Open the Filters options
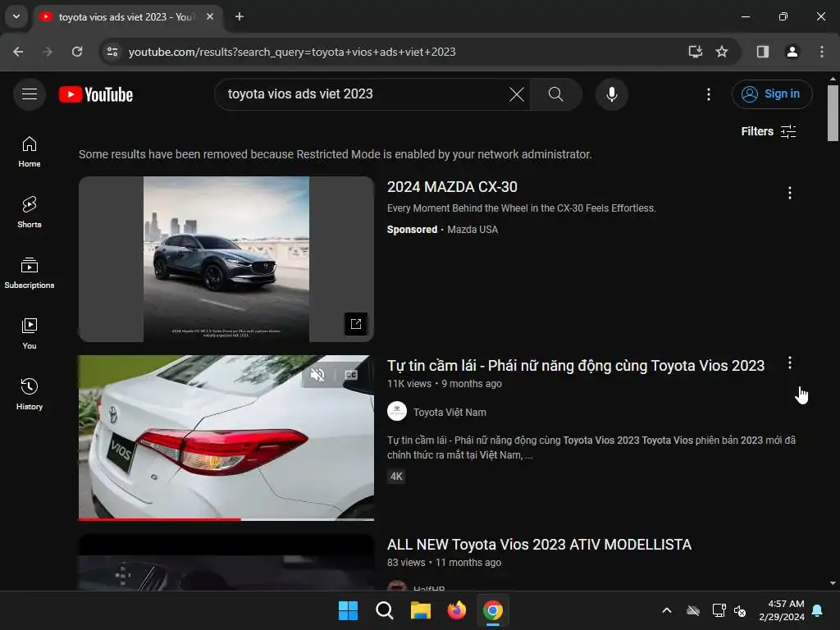 (768, 131)
